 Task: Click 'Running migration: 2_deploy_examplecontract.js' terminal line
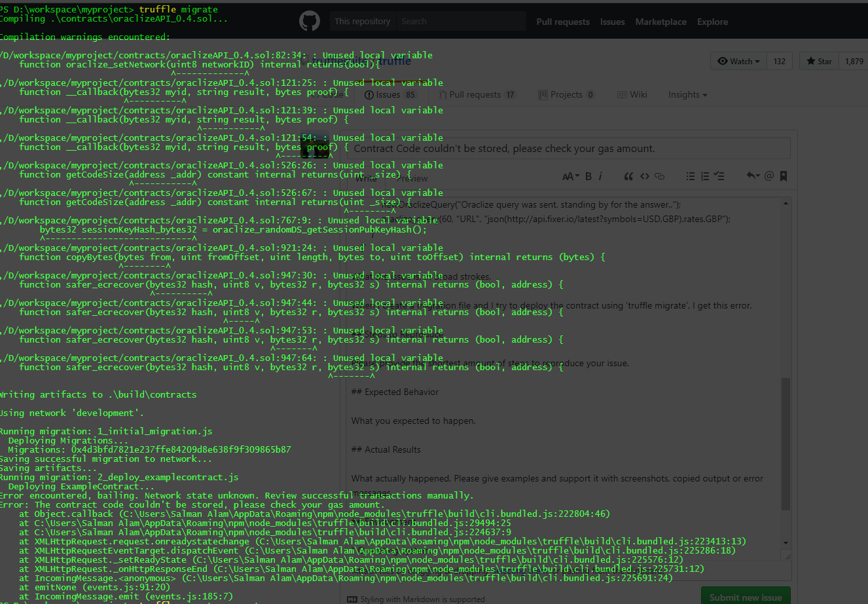tap(119, 477)
